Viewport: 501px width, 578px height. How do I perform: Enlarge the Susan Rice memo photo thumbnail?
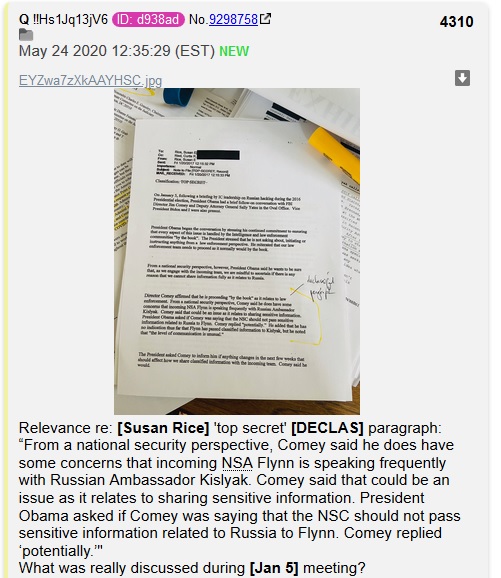click(237, 251)
